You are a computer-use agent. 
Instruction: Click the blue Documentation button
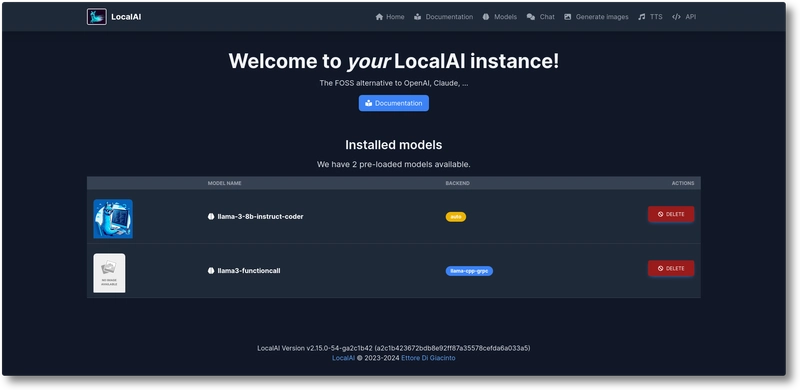(x=393, y=103)
